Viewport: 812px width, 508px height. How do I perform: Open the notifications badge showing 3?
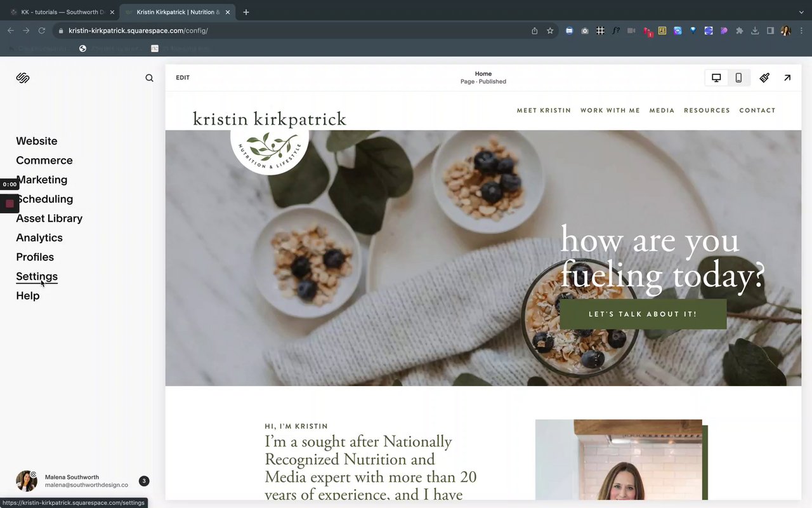point(144,481)
